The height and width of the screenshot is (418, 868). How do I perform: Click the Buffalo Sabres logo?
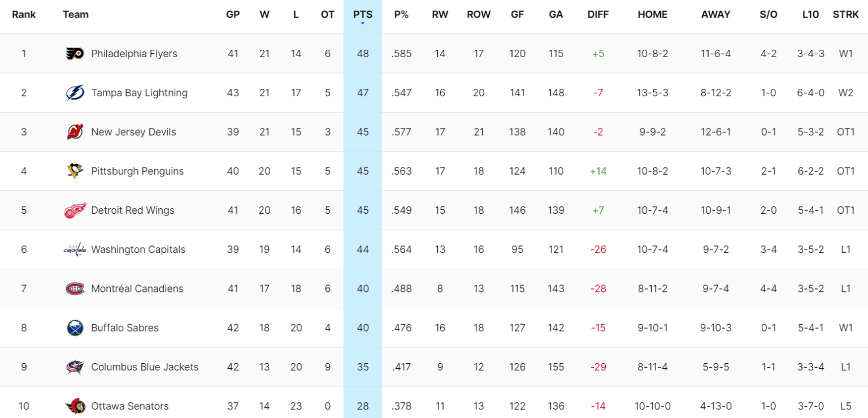75,327
